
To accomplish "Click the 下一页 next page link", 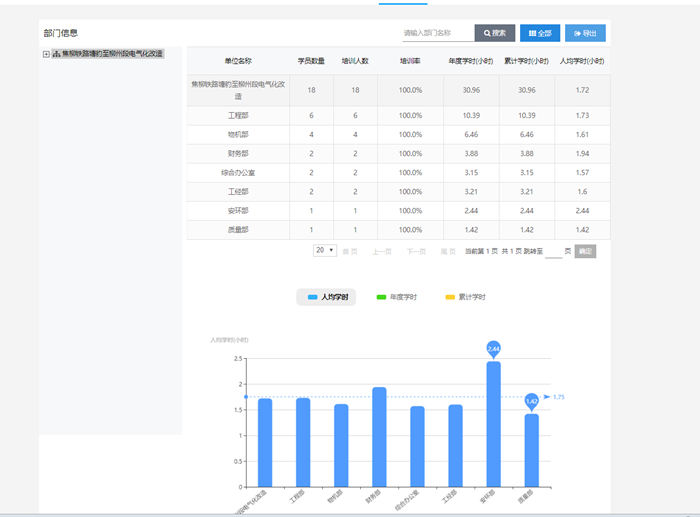I will (415, 252).
